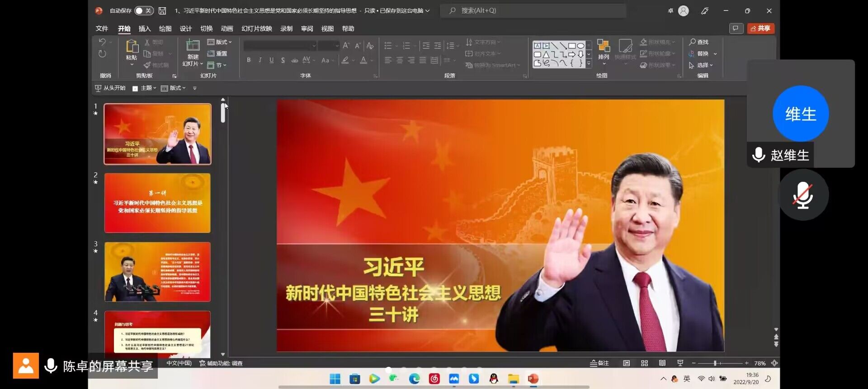Toggle the 自动保存 AutoSave switch

click(144, 10)
